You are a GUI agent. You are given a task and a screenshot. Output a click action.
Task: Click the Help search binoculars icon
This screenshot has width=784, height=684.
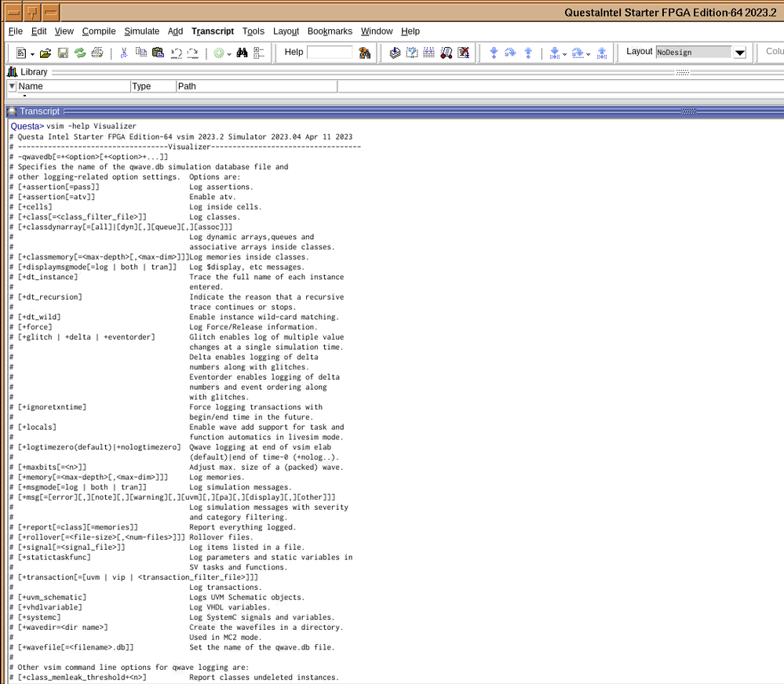[x=365, y=53]
